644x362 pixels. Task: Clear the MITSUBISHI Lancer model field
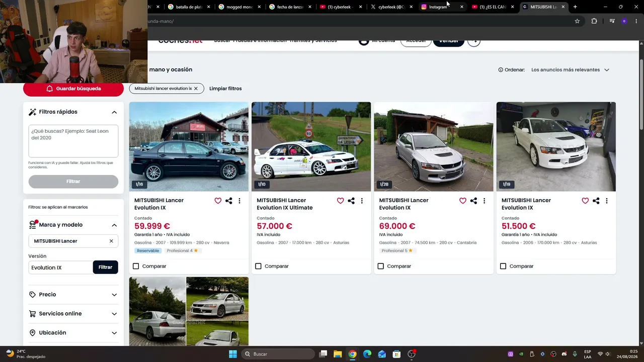(x=111, y=241)
